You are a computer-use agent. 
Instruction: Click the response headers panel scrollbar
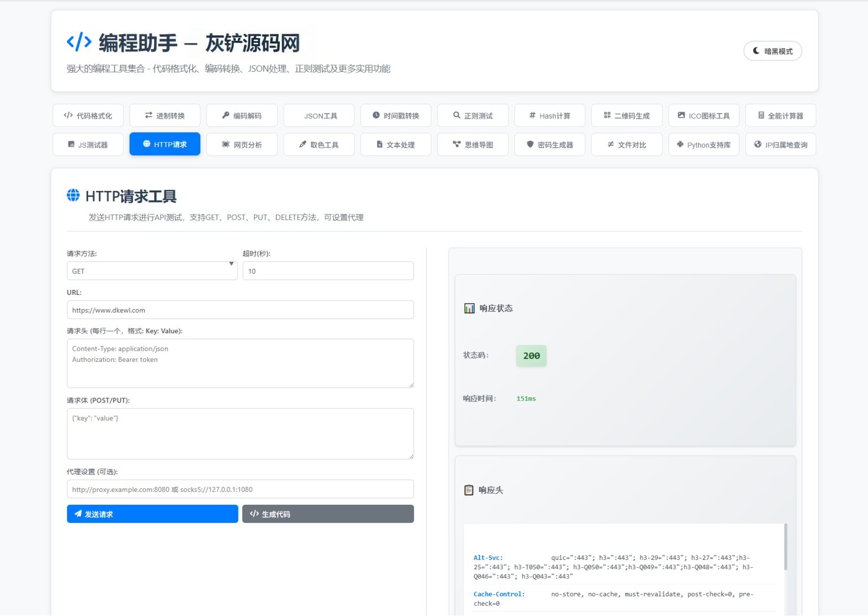(785, 547)
